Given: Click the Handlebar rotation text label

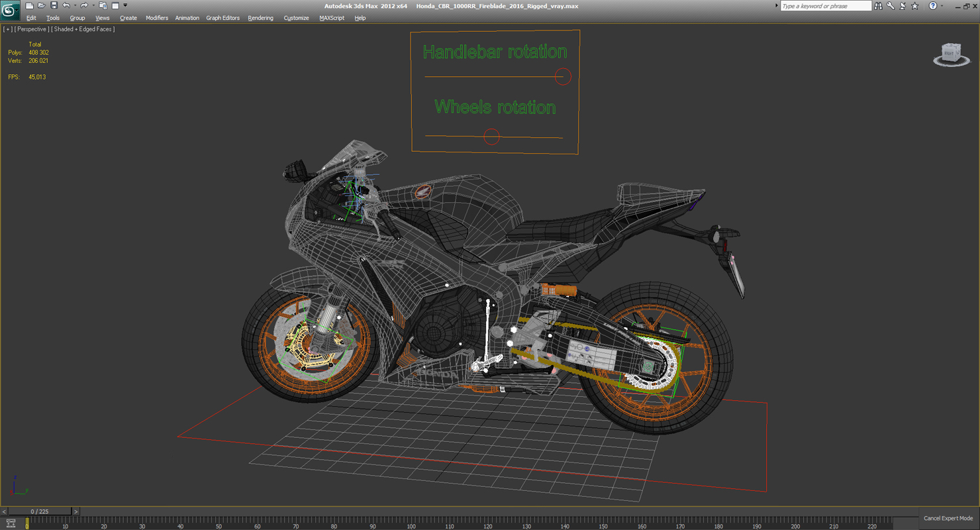Looking at the screenshot, I should (x=495, y=52).
